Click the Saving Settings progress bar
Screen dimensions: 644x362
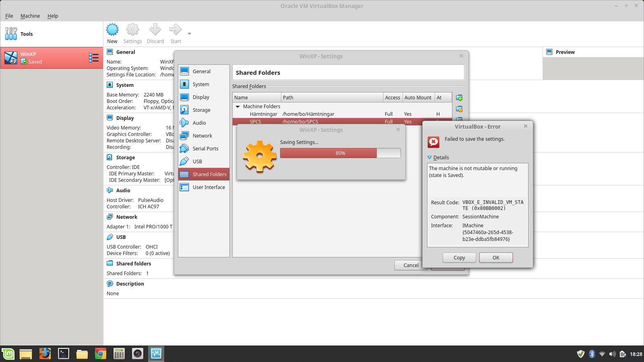[x=341, y=153]
